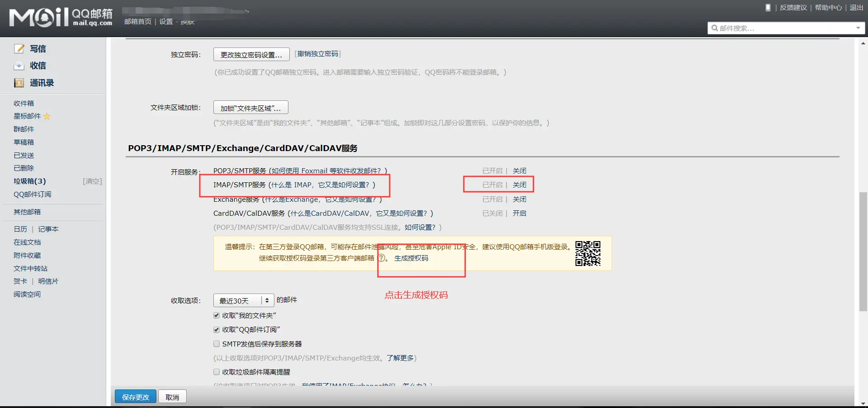The image size is (868, 408).
Task: Click 退出 to log out
Action: [856, 8]
